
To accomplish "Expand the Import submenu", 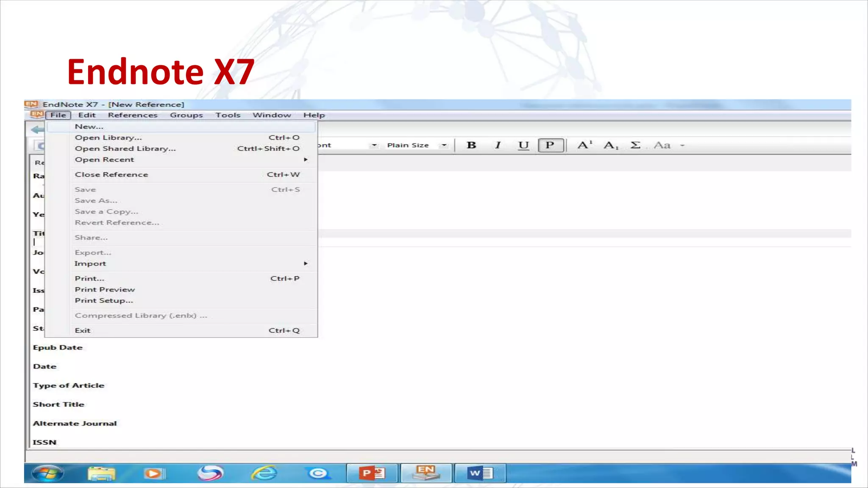I will (x=181, y=263).
